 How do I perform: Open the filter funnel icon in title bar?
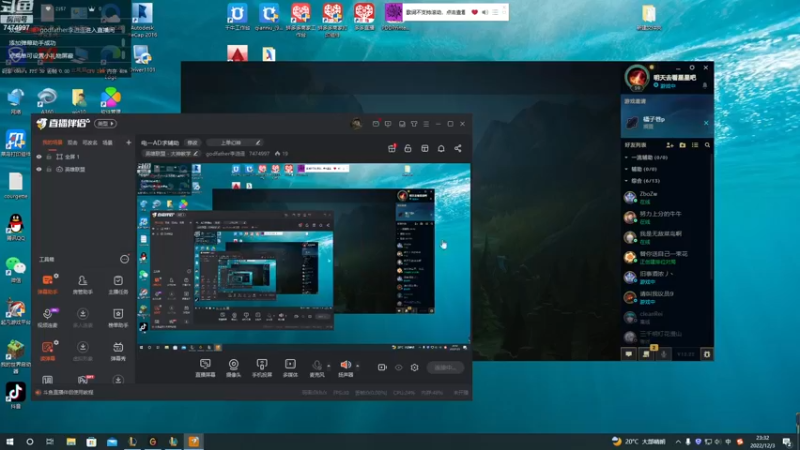coord(414,124)
